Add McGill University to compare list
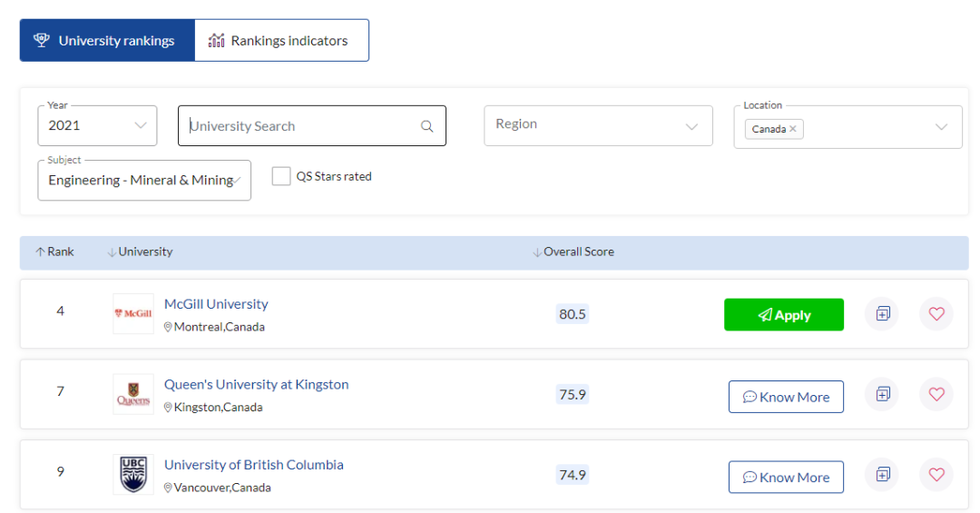The height and width of the screenshot is (513, 980). point(882,314)
